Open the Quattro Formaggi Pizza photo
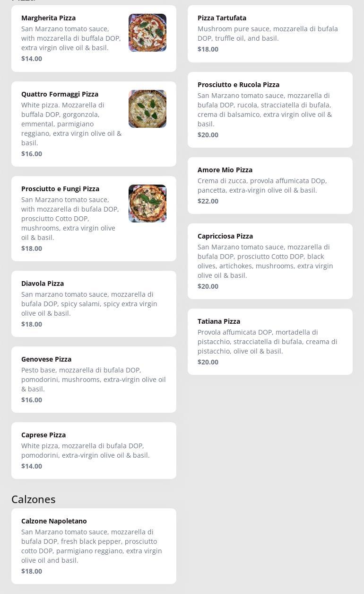 147,109
